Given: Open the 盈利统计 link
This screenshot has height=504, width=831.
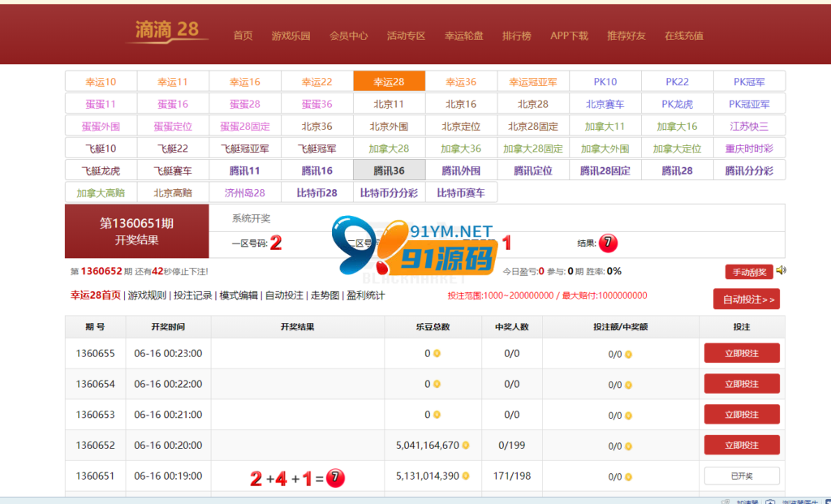Looking at the screenshot, I should click(x=366, y=295).
